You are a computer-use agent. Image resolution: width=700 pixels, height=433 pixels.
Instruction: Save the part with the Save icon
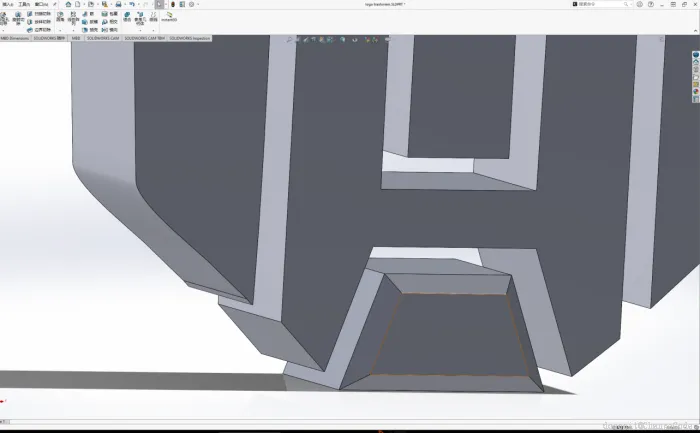pos(104,4)
